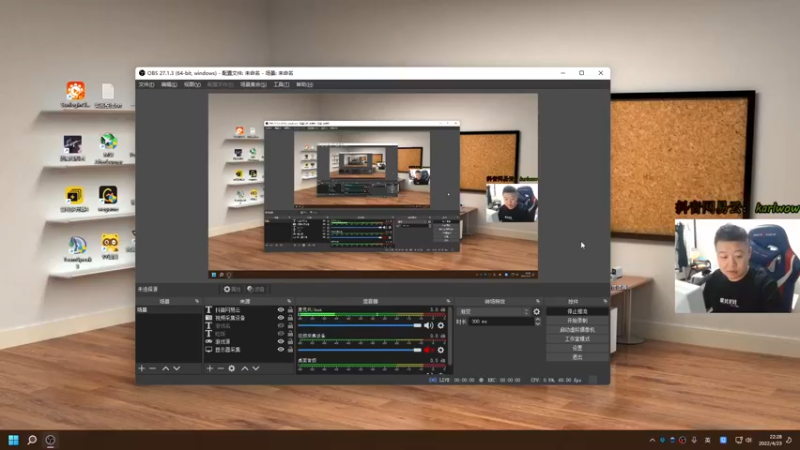
Task: Remove selected source with minus icon
Action: tap(220, 368)
